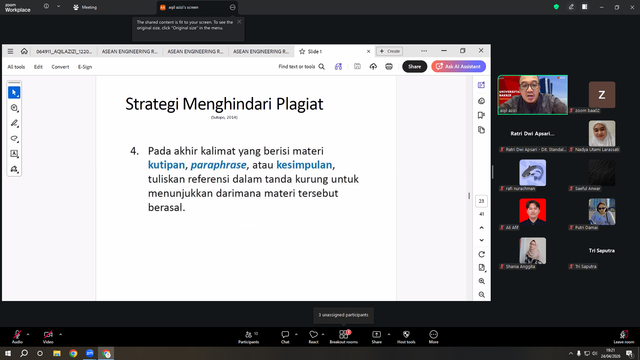
Task: Click the upload to cloud icon
Action: (373, 67)
